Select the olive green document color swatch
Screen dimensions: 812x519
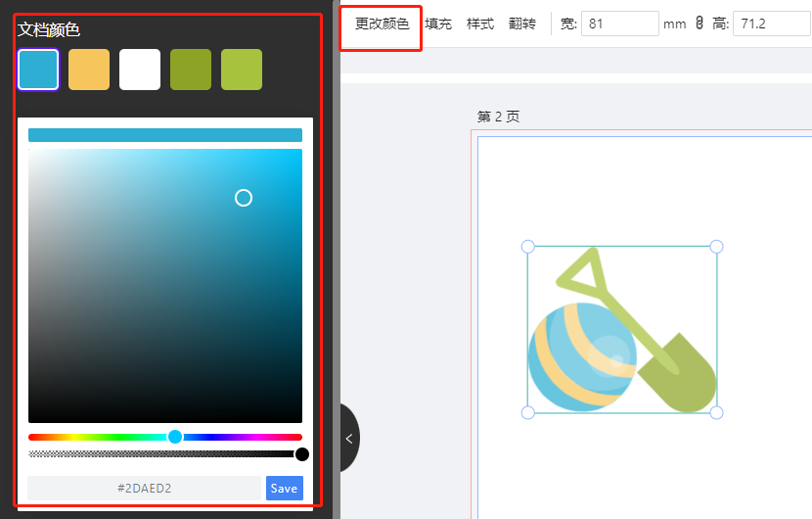191,70
